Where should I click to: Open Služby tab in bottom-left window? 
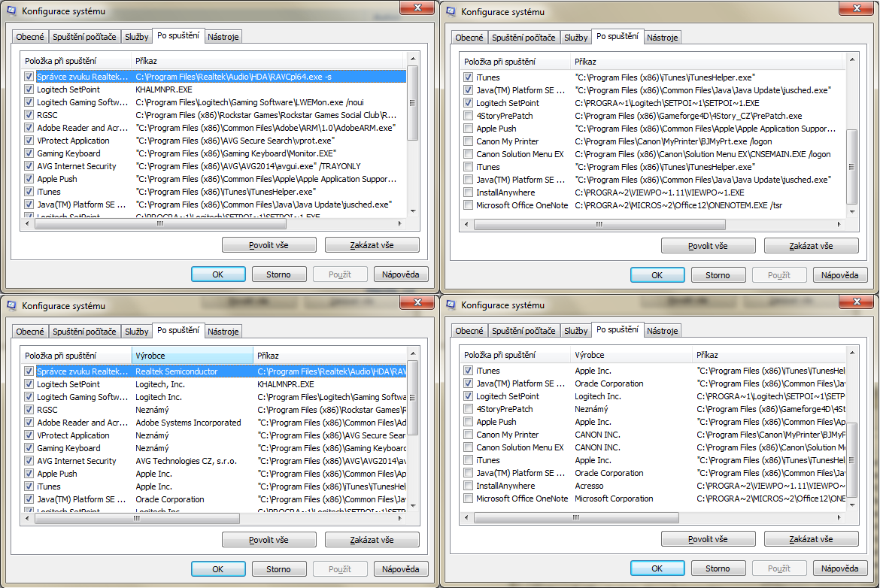[x=136, y=332]
